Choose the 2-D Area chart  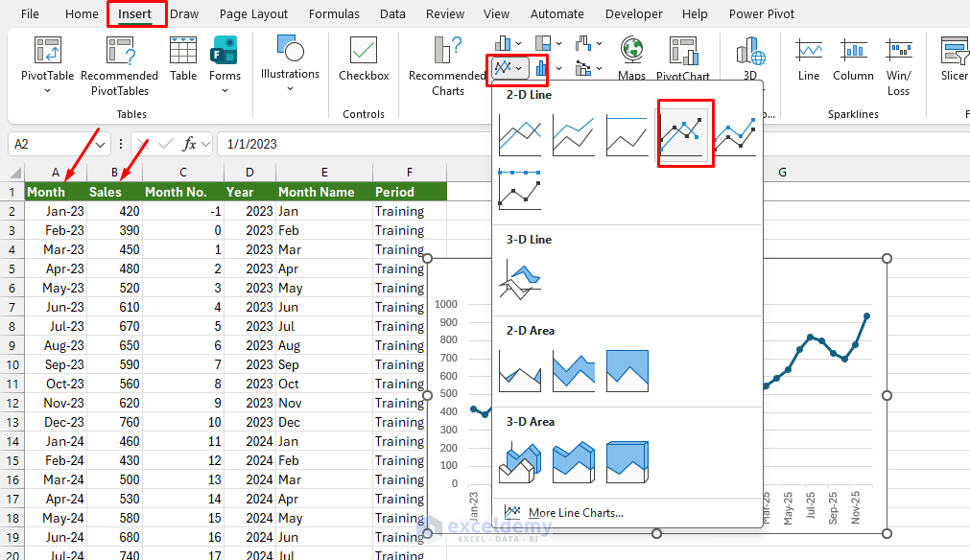coord(520,371)
